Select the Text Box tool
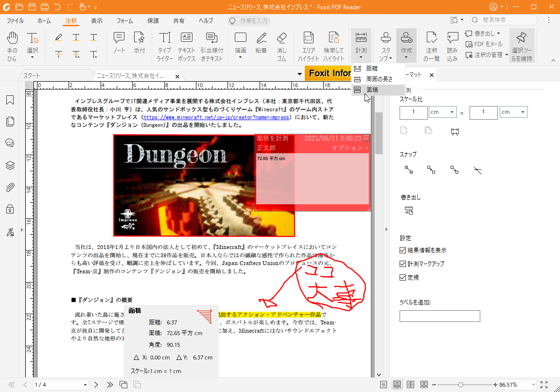This screenshot has height=392, width=560. pyautogui.click(x=187, y=46)
